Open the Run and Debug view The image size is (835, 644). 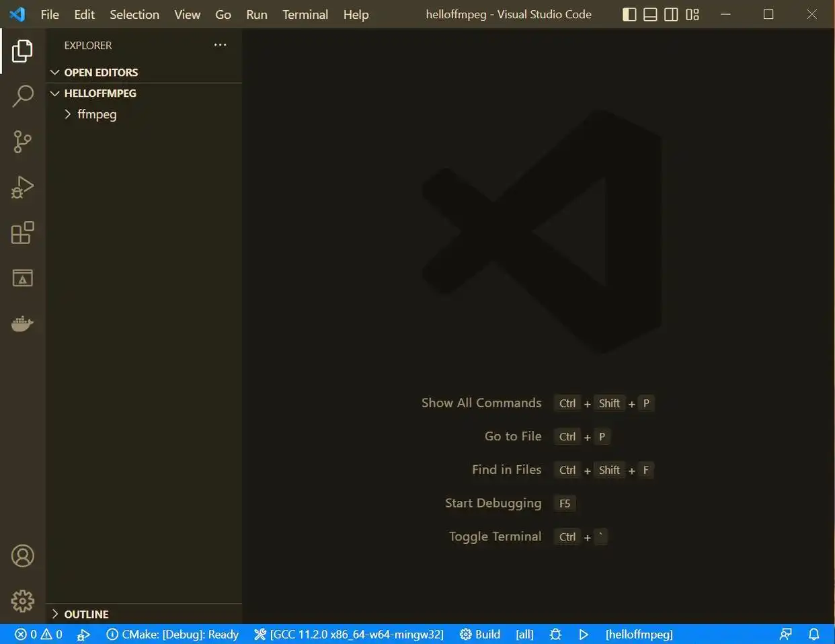click(23, 188)
